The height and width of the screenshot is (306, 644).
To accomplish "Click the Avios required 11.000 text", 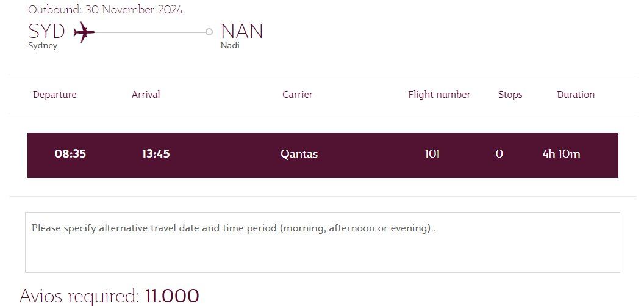I will coord(109,296).
